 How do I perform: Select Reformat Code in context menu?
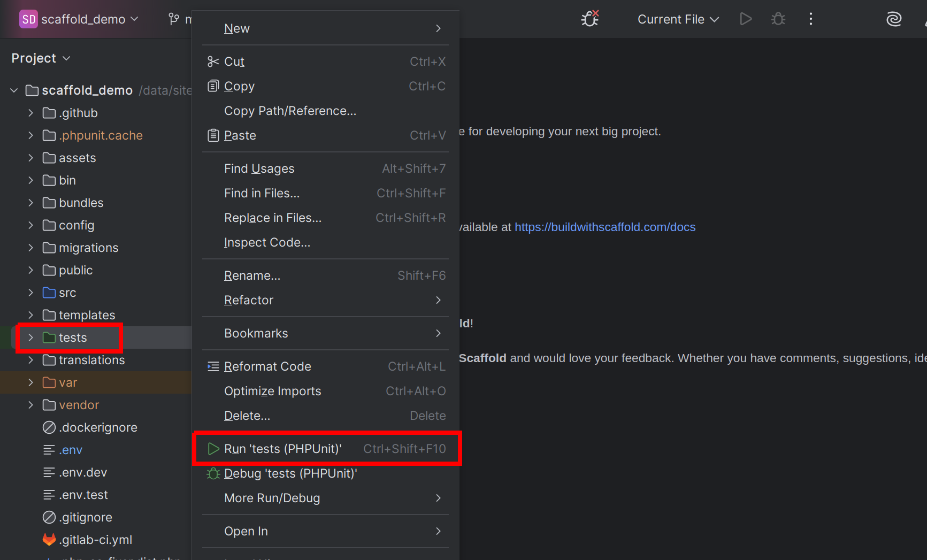coord(267,366)
